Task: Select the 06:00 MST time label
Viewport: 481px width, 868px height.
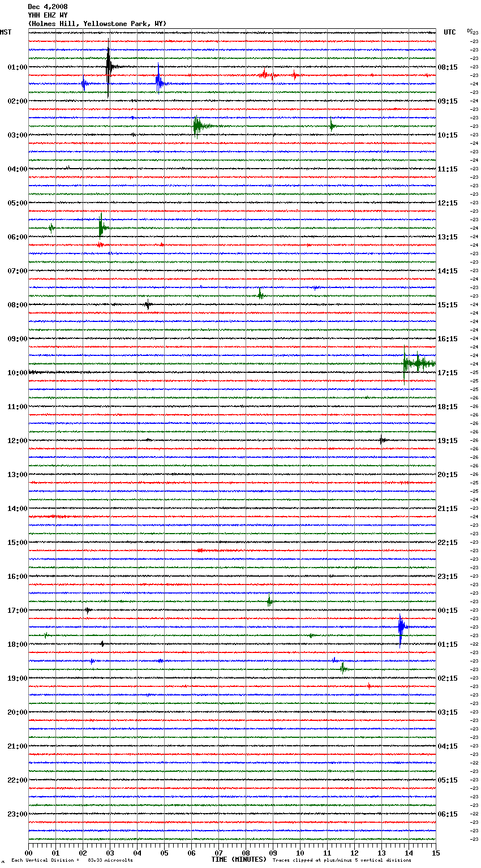Action: pyautogui.click(x=18, y=237)
